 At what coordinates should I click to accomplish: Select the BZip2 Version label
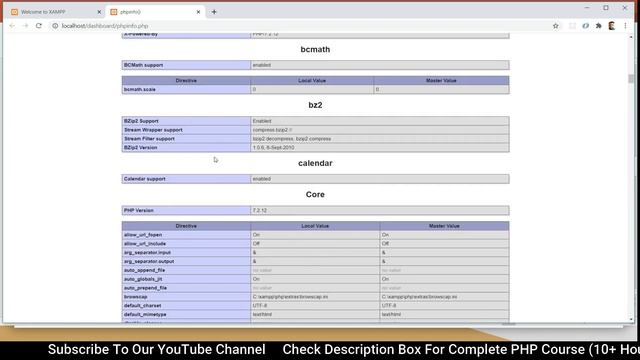tap(140, 147)
